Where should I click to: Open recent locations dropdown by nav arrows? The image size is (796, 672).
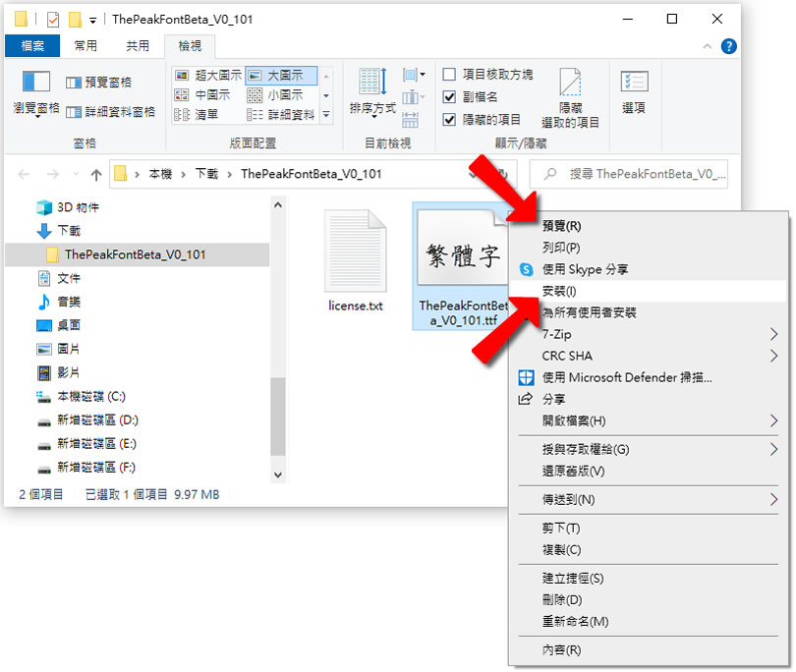tap(76, 175)
